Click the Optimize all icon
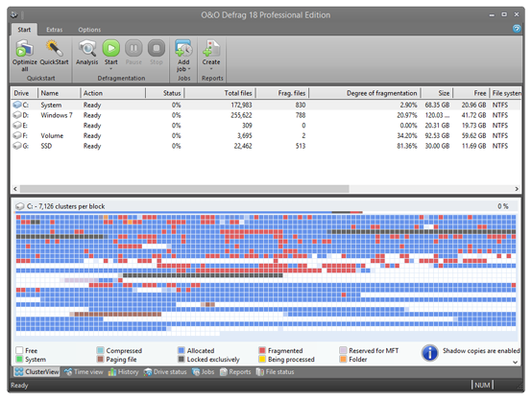Screen dimensions: 532x401 pos(24,48)
